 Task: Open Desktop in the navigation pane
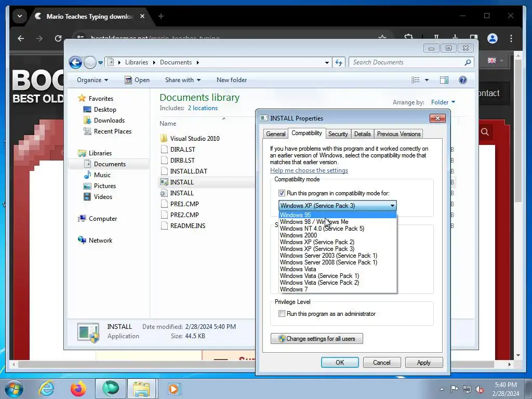(105, 110)
